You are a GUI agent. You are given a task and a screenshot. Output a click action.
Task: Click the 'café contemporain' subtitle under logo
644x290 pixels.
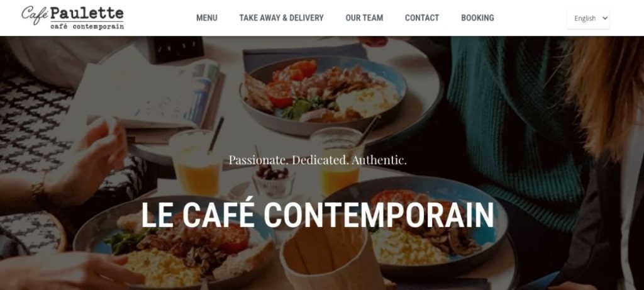87,26
